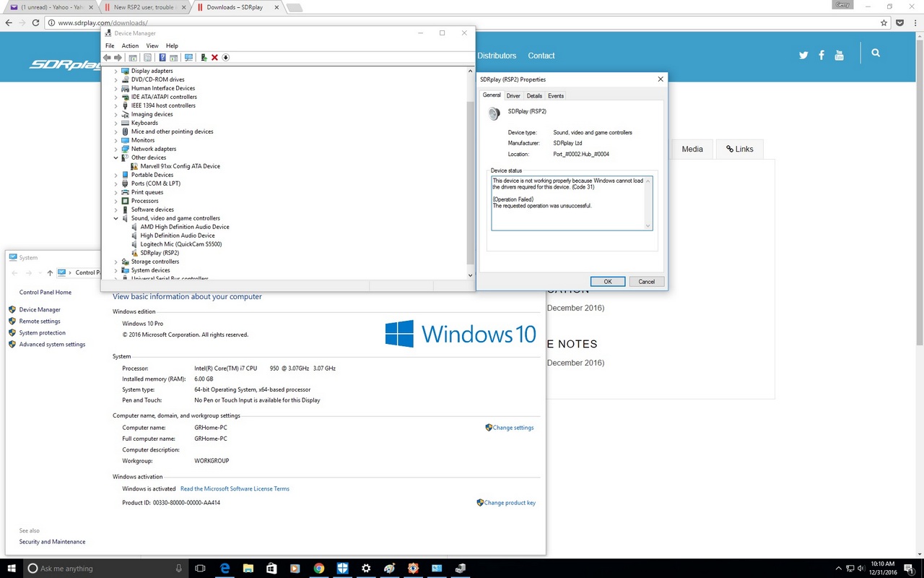Open System protection in System sidebar
924x578 pixels.
click(x=42, y=333)
